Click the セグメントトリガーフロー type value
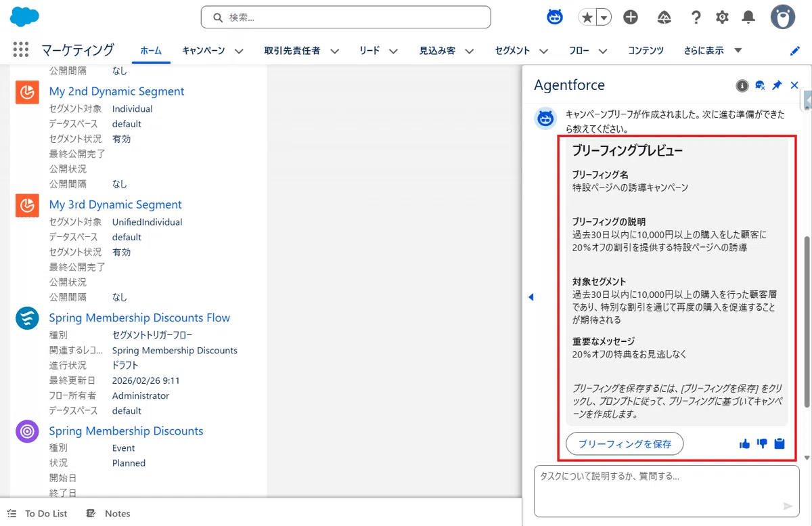This screenshot has height=526, width=812. (x=152, y=335)
